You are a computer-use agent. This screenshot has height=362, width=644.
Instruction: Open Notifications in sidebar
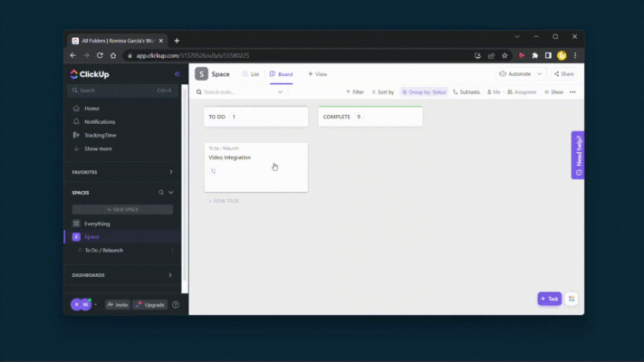(x=100, y=122)
